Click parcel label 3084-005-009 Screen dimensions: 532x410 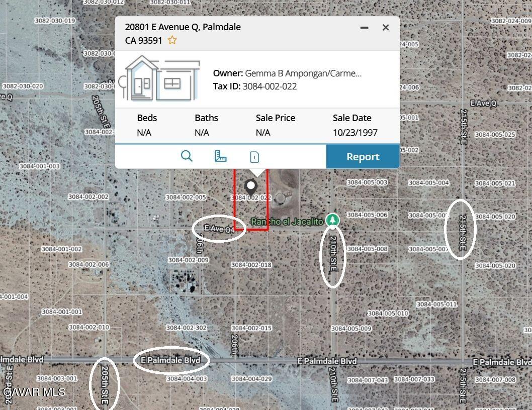pyautogui.click(x=351, y=329)
